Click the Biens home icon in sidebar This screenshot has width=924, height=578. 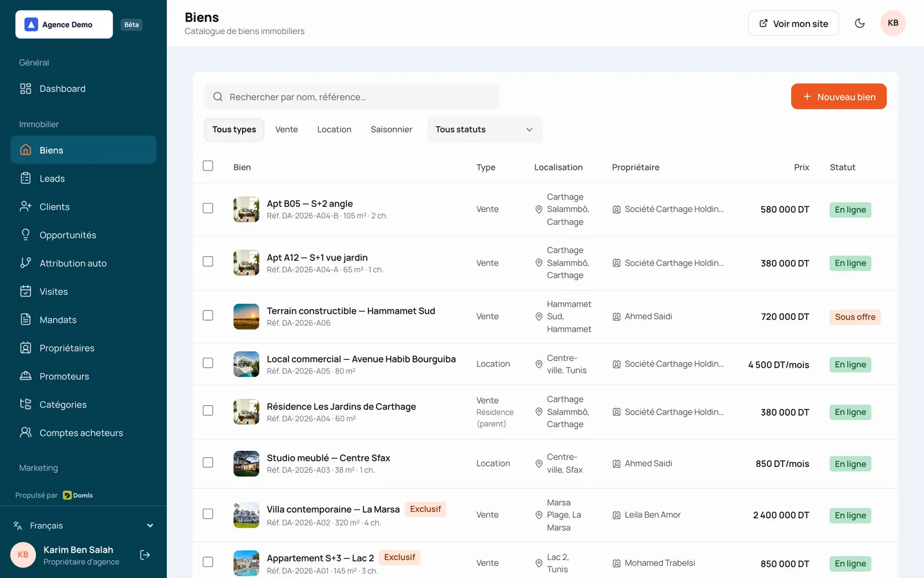coord(25,150)
